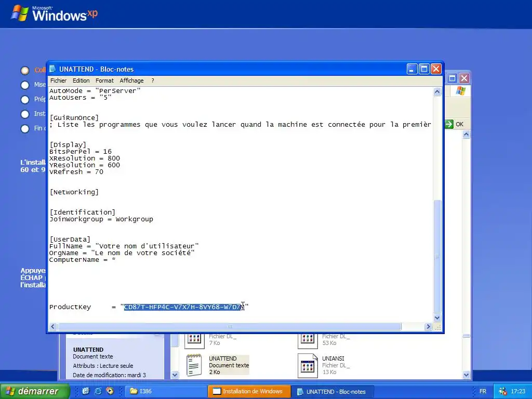Click Notepad's vertical scrollbar down arrow
Viewport: 532px width, 399px height.
437,318
